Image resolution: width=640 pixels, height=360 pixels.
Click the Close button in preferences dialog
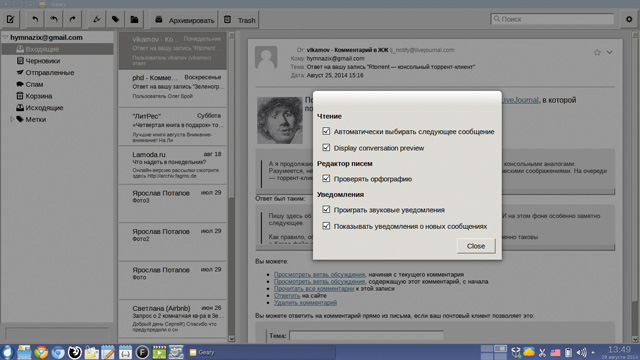[476, 246]
